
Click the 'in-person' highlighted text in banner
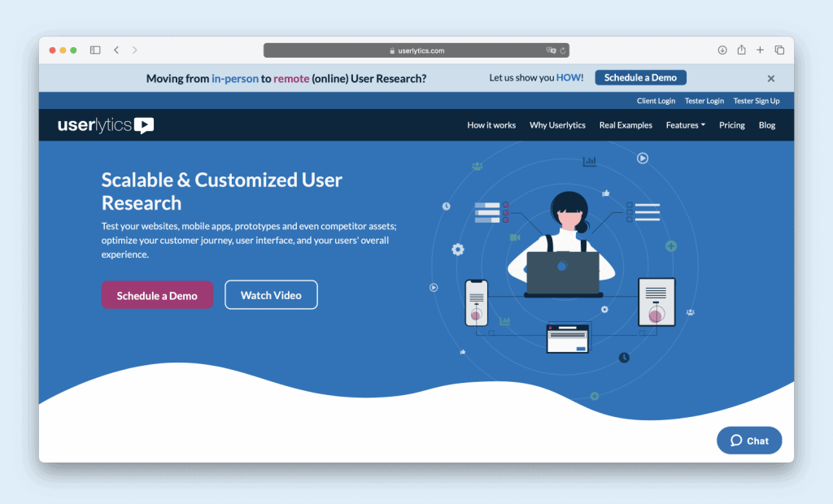click(235, 79)
